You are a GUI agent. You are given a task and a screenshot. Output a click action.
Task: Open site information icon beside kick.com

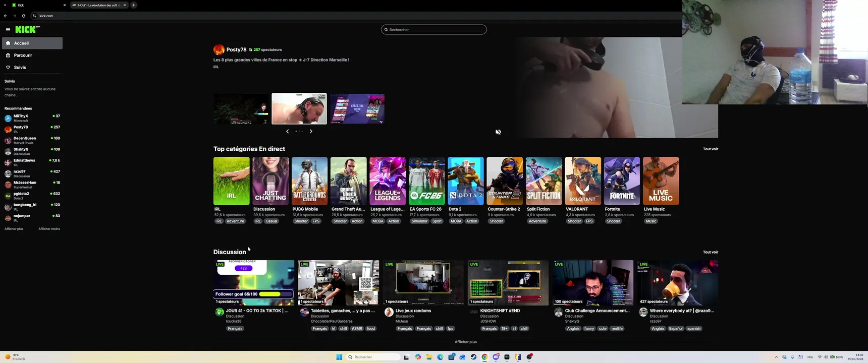tap(34, 16)
